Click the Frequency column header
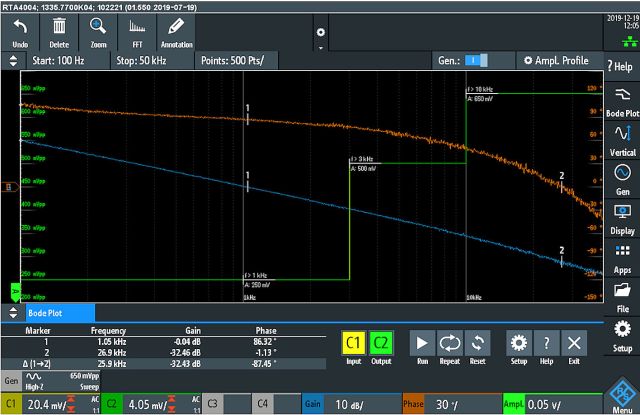The width and height of the screenshot is (640, 415). click(108, 331)
